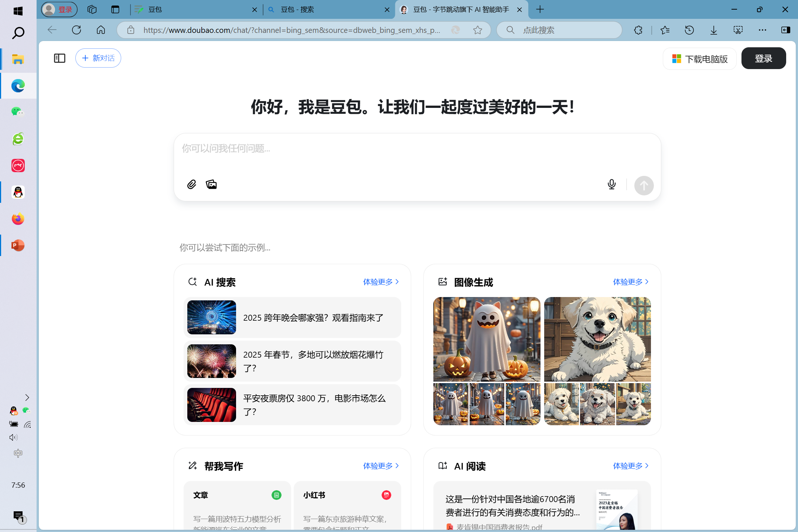The width and height of the screenshot is (798, 532).
Task: Open the McKinsey consumer report reading example
Action: pos(542,506)
